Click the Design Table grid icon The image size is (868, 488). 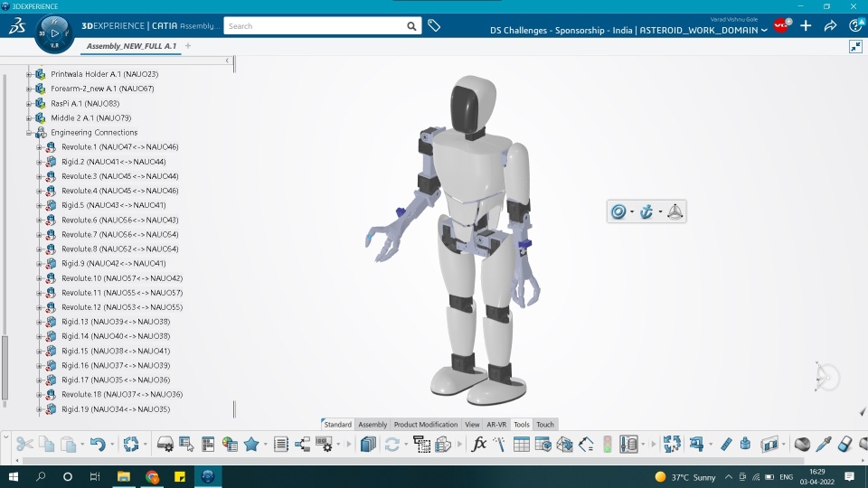(521, 444)
